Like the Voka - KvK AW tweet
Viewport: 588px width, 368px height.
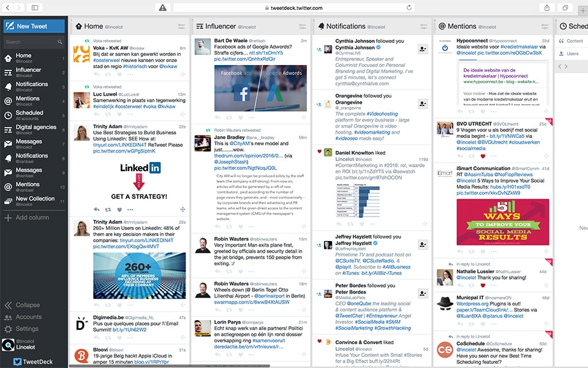coord(119,74)
